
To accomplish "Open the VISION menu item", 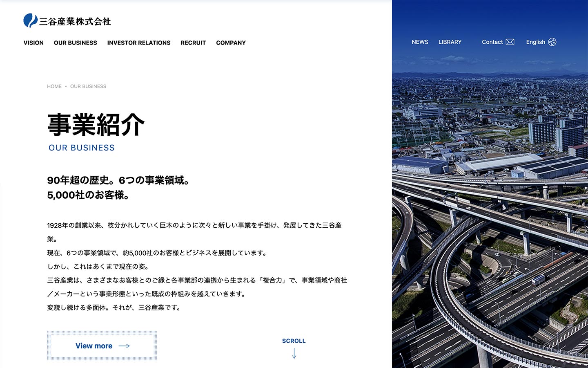I will click(33, 43).
